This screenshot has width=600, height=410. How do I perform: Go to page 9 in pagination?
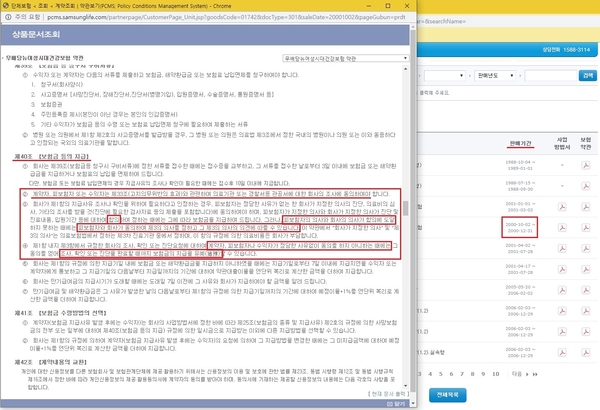pyautogui.click(x=483, y=374)
